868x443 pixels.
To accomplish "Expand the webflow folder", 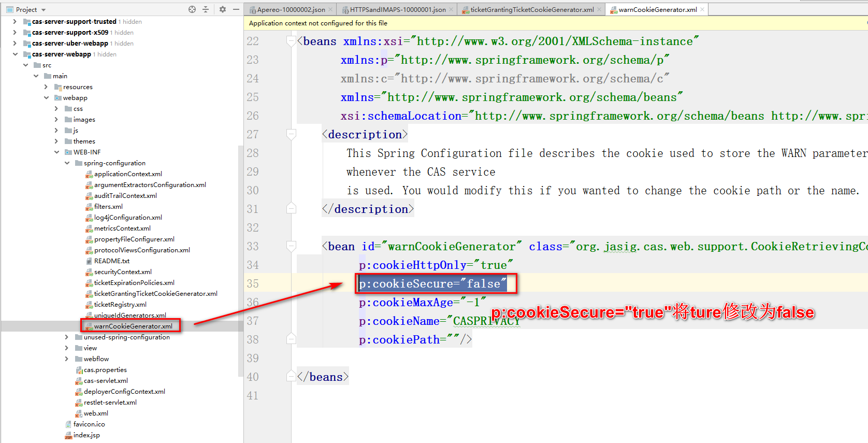I will [67, 359].
